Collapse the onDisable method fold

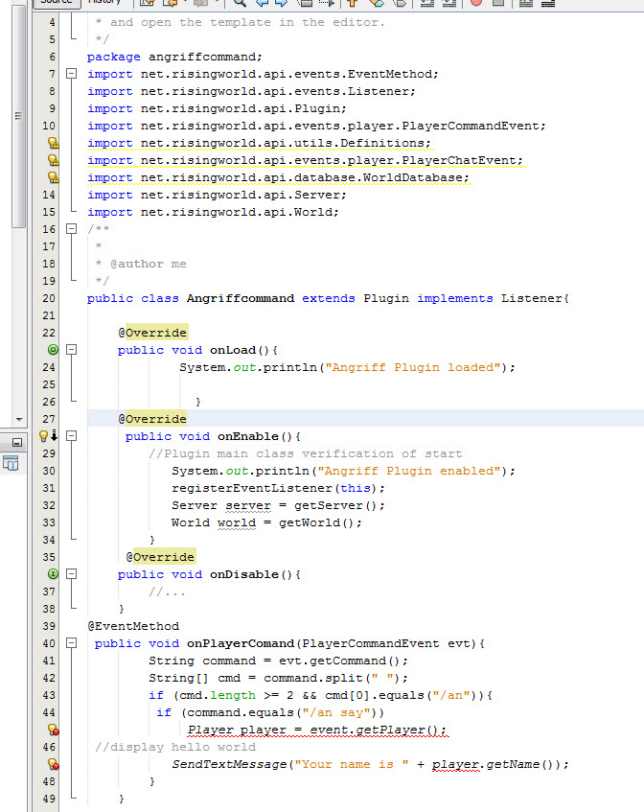coord(72,574)
